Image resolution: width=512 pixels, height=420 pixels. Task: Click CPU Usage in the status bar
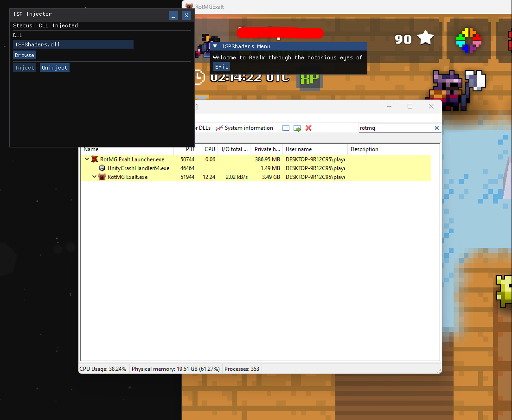point(103,369)
